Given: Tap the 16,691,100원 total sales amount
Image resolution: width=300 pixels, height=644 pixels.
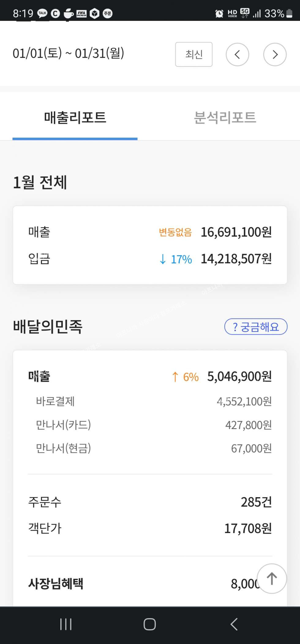Looking at the screenshot, I should point(236,232).
